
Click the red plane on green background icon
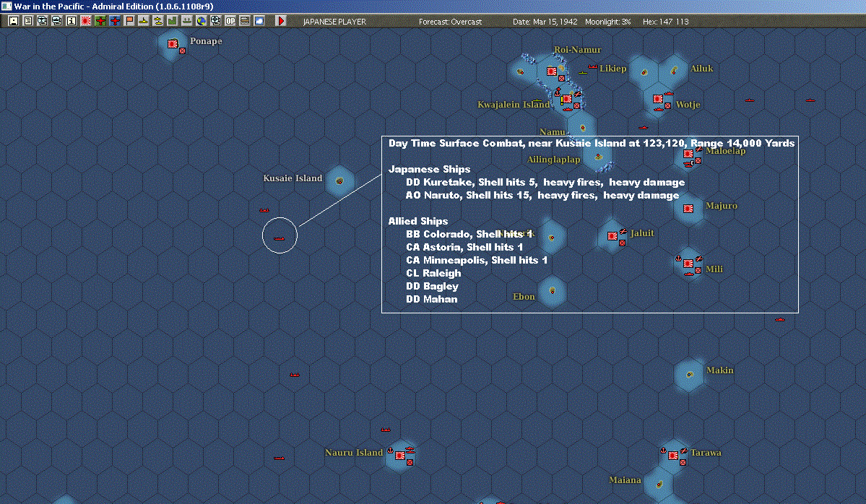(100, 21)
